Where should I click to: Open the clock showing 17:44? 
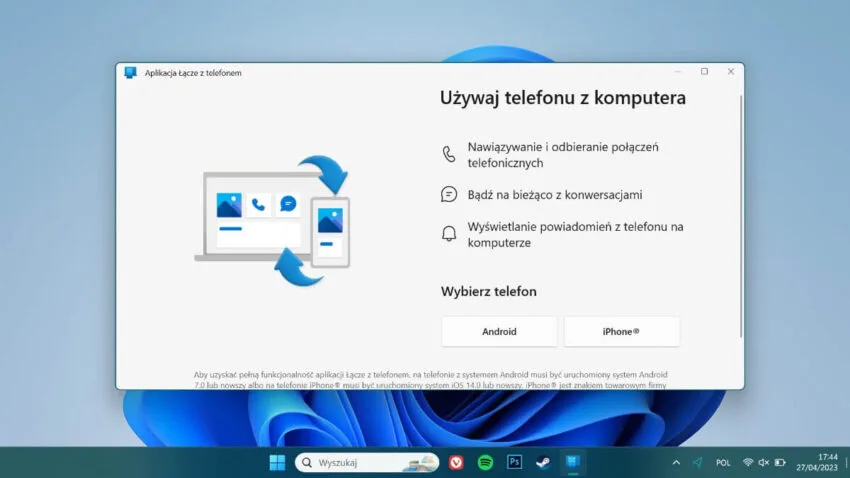[x=817, y=462]
